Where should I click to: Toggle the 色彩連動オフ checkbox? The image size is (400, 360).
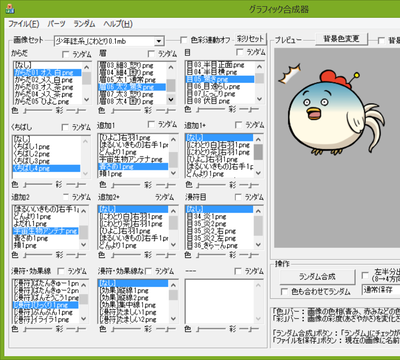[x=183, y=40]
